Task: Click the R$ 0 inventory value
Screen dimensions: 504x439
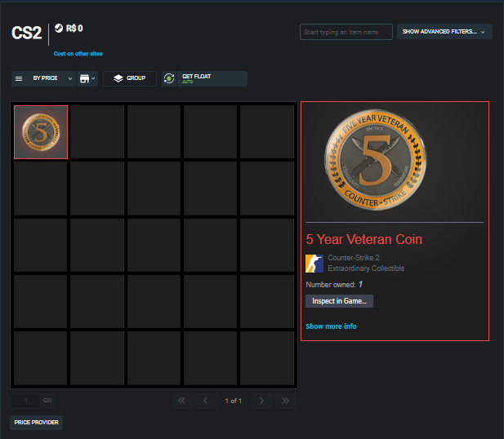Action: coord(74,29)
